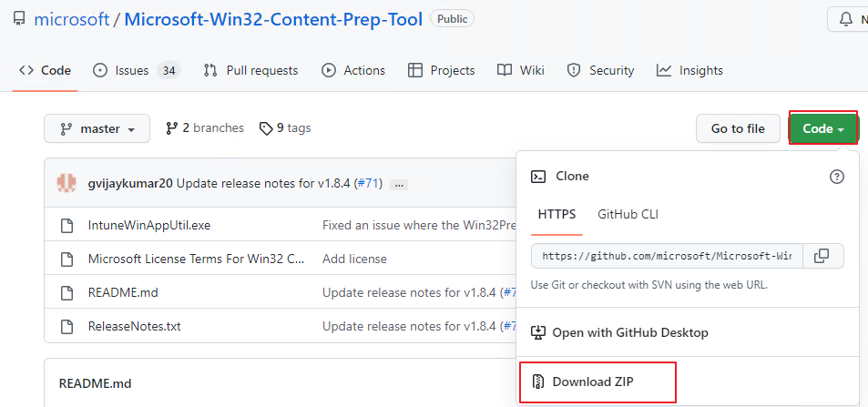Open README.md file in file list
868x407 pixels.
click(x=123, y=292)
